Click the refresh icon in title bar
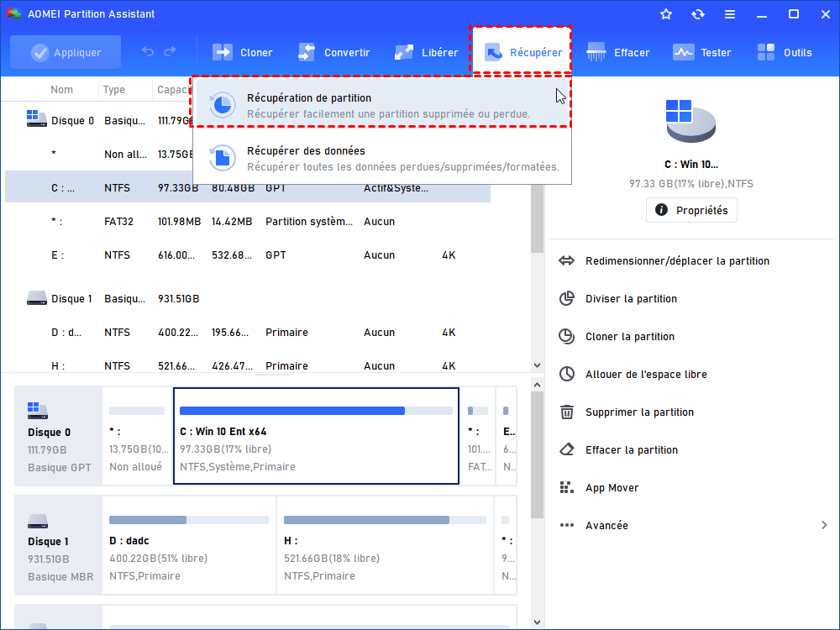Viewport: 840px width, 630px height. pyautogui.click(x=698, y=14)
